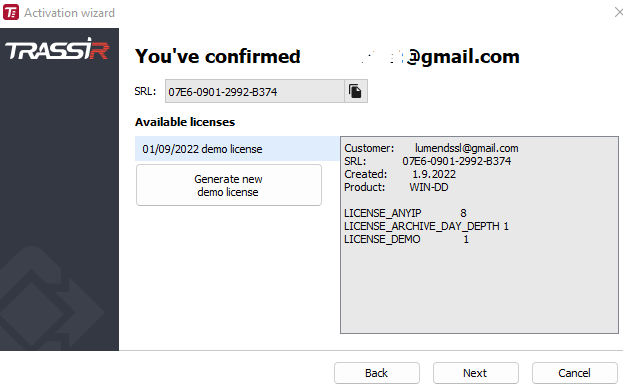This screenshot has height=389, width=623.
Task: Click the LICENSE_ANYIP 8 line
Action: [405, 213]
